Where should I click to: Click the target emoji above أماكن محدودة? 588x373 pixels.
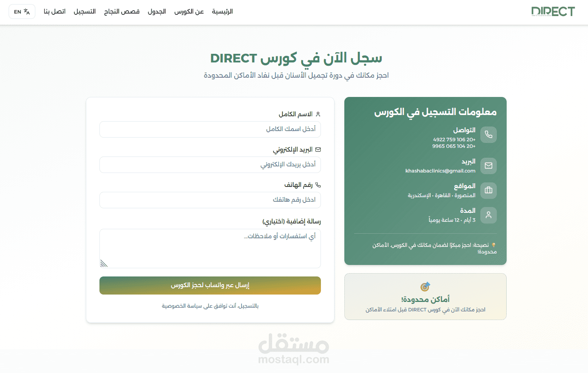click(x=425, y=287)
